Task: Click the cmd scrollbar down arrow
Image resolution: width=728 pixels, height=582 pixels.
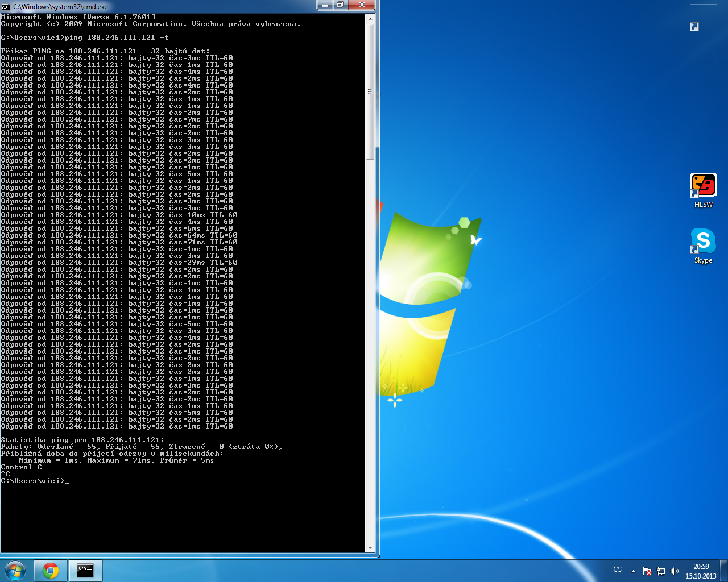Action: [x=370, y=548]
